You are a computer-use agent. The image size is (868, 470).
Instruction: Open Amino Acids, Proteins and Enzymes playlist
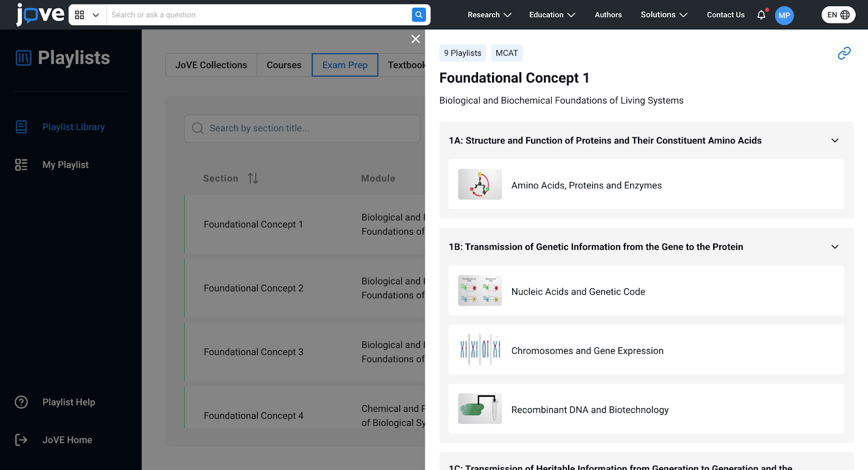click(x=646, y=185)
